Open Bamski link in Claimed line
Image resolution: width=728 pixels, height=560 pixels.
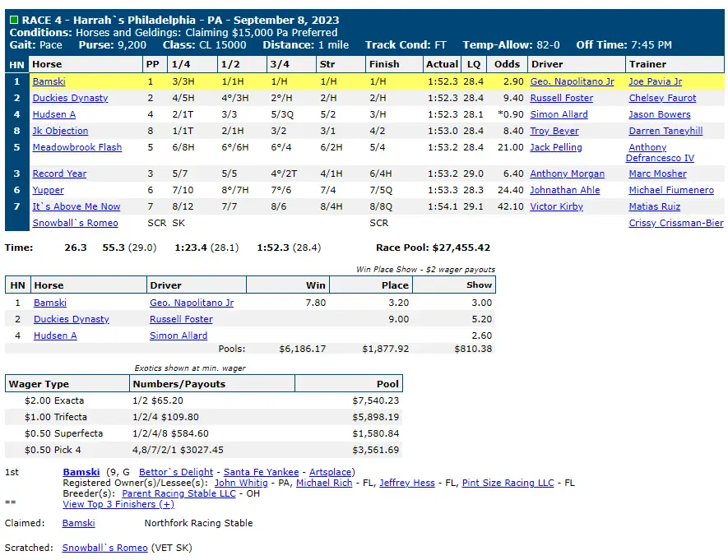tap(78, 523)
